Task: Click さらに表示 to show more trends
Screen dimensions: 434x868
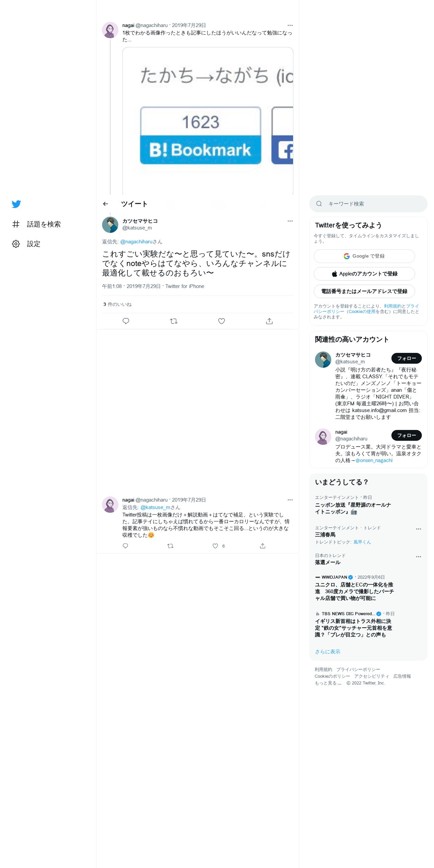Action: [x=328, y=652]
